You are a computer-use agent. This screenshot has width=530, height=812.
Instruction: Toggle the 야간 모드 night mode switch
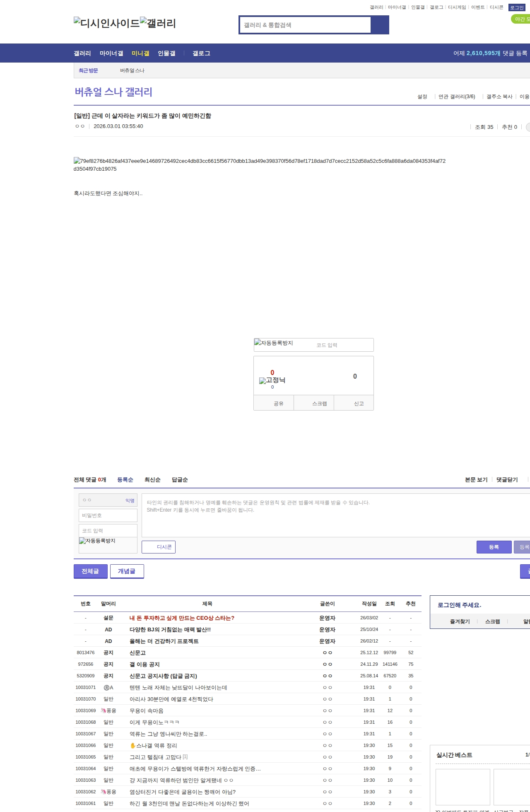tap(521, 19)
